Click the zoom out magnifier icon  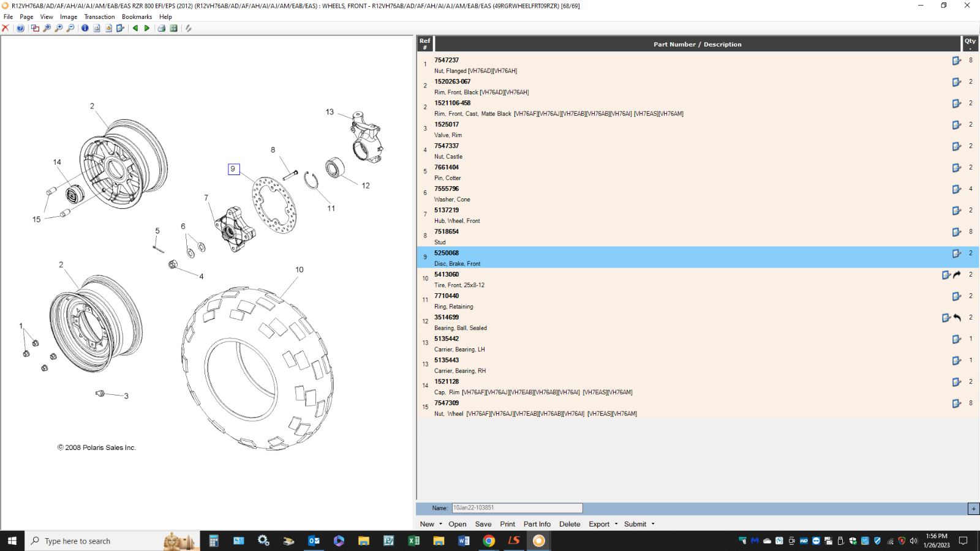pyautogui.click(x=70, y=28)
